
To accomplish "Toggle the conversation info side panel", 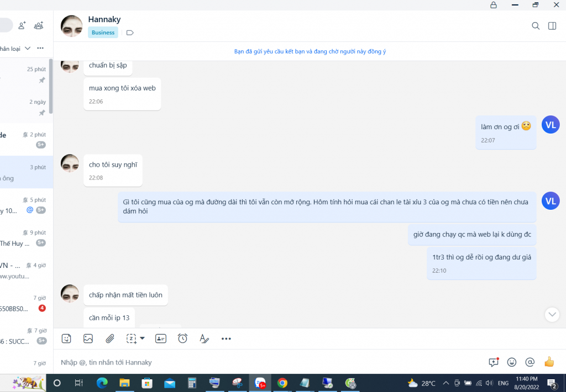I will pos(552,26).
